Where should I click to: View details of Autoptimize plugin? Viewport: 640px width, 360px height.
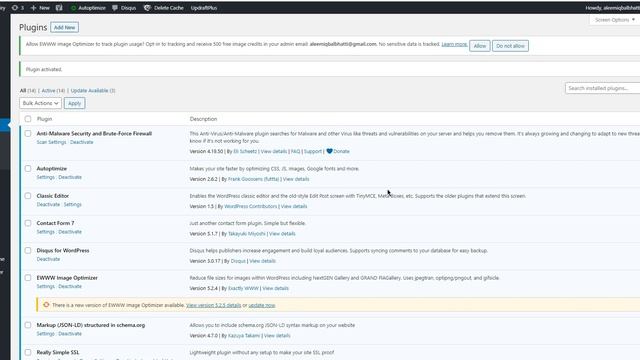click(x=296, y=179)
